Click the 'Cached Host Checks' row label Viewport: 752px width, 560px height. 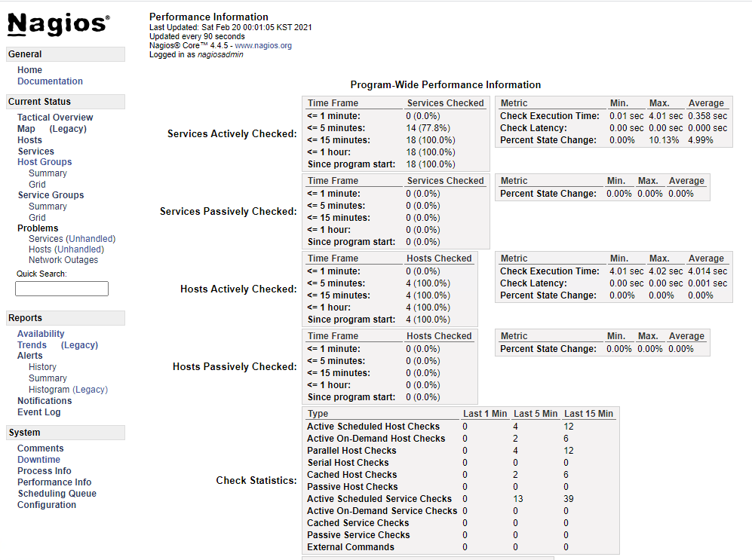(x=352, y=475)
